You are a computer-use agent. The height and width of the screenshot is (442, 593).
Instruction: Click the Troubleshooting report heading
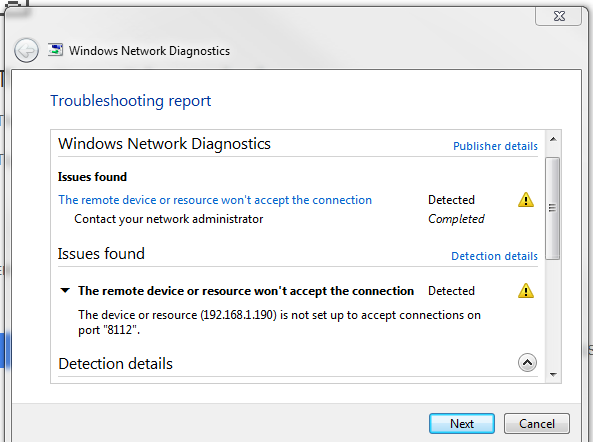130,101
